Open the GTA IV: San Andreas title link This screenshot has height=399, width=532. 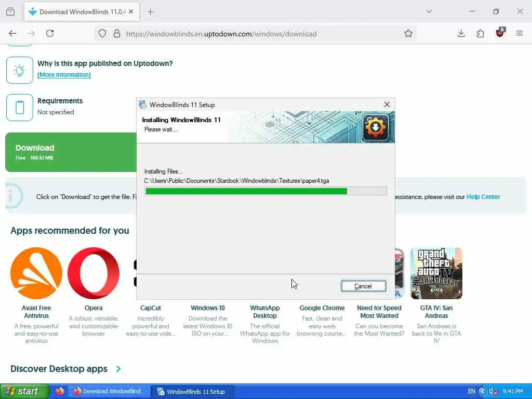[x=436, y=312]
